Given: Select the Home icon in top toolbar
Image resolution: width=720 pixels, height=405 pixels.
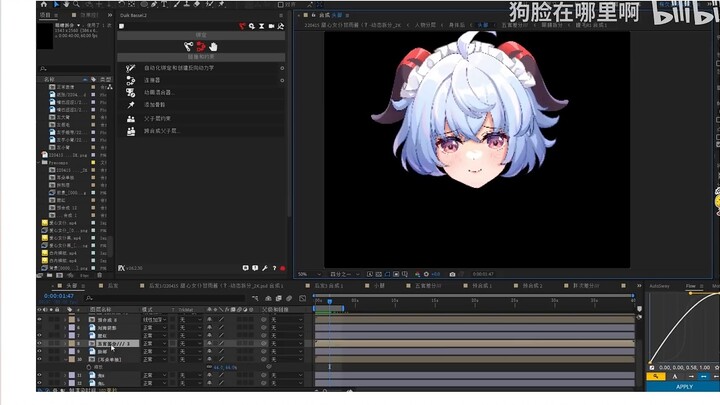Looking at the screenshot, I should point(44,4).
